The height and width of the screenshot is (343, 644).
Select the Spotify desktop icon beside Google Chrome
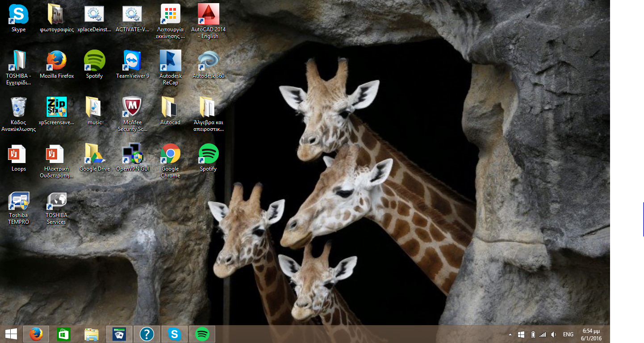click(x=209, y=158)
